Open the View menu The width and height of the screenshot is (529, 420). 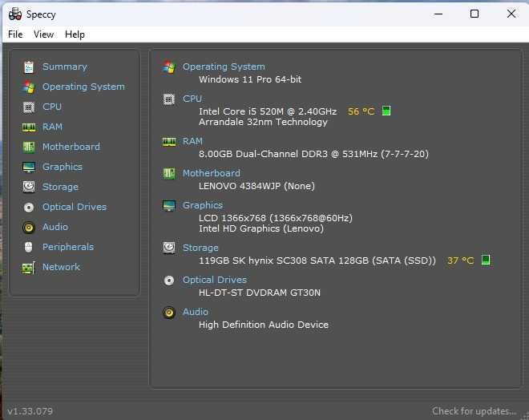[x=43, y=34]
